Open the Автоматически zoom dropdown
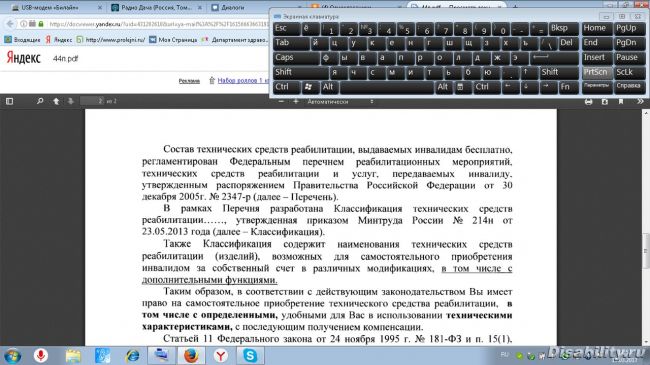650x365 pixels. [340, 102]
